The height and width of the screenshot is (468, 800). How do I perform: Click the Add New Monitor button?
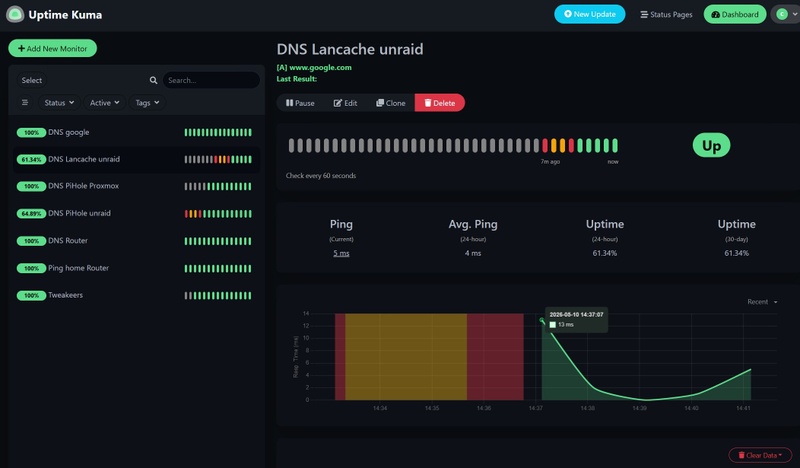point(53,48)
